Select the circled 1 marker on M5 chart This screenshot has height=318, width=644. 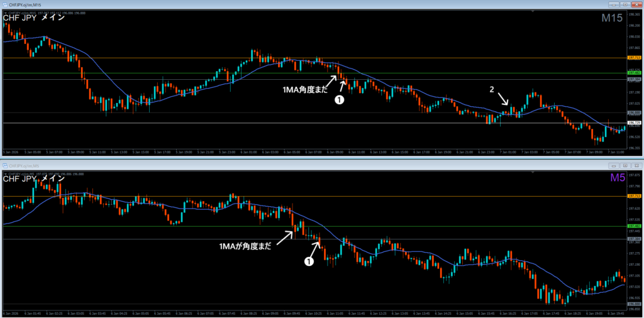(x=308, y=261)
